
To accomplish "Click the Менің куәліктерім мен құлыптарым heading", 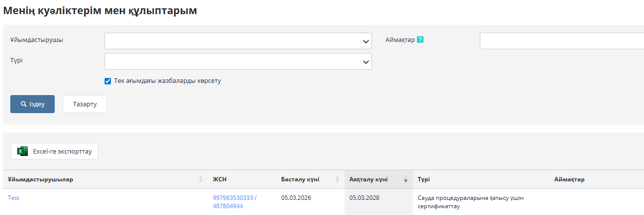I will (x=100, y=11).
